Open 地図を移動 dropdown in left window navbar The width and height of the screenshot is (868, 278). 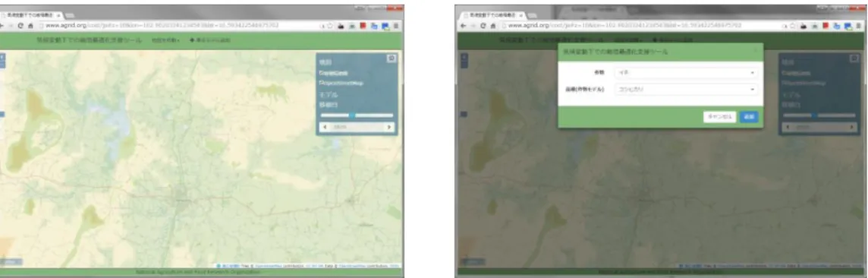[x=166, y=40]
